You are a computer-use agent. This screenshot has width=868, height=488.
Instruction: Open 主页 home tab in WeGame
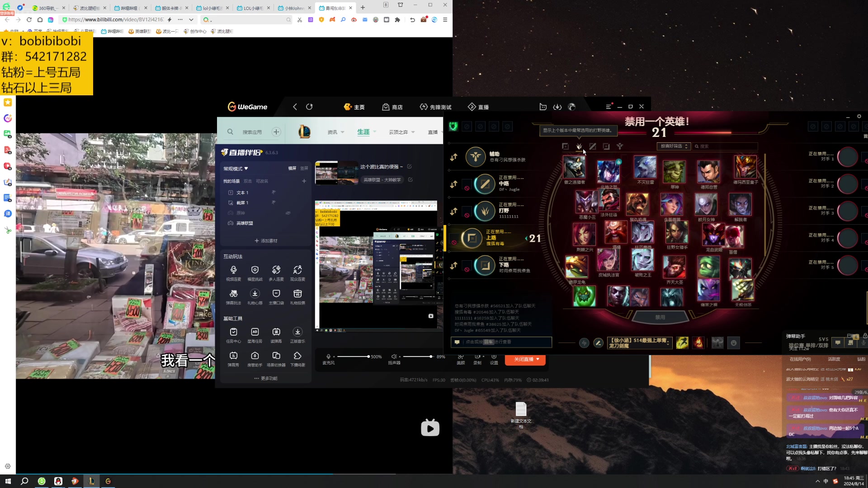(354, 107)
